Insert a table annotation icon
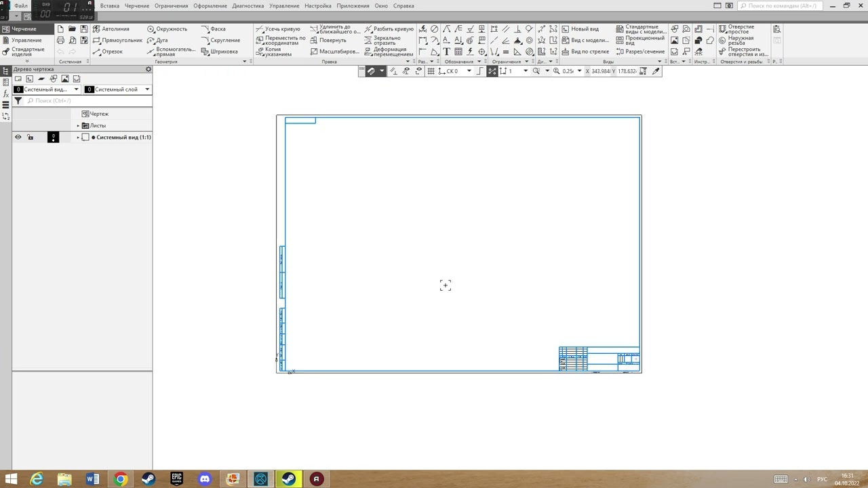The height and width of the screenshot is (488, 868). click(458, 52)
